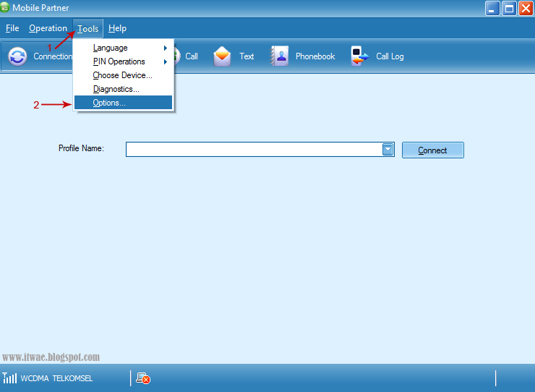Click the signal strength bars icon

tap(9, 378)
